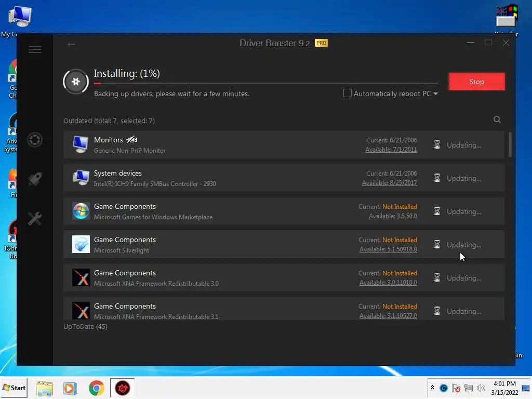Select the Intel(R) ICH9 Family SMBus Controller text
The image size is (532, 399).
[155, 183]
